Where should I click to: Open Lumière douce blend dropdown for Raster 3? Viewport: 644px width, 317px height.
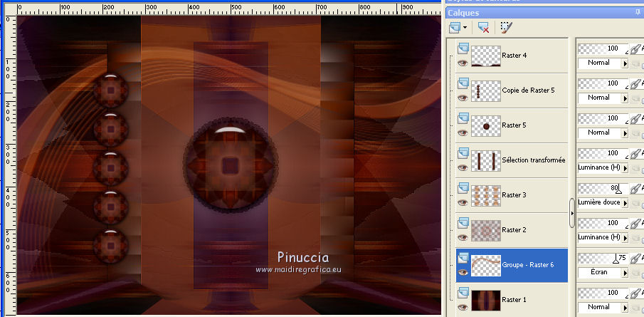(625, 203)
